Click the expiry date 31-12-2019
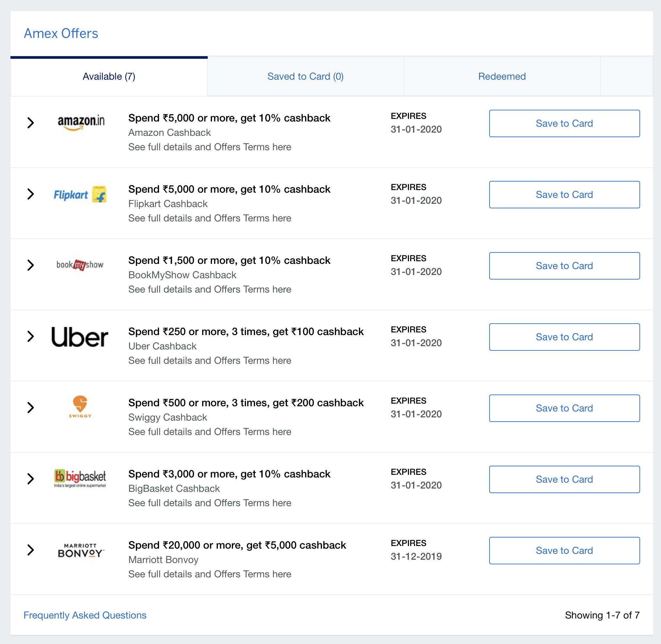The height and width of the screenshot is (644, 661). [x=416, y=556]
